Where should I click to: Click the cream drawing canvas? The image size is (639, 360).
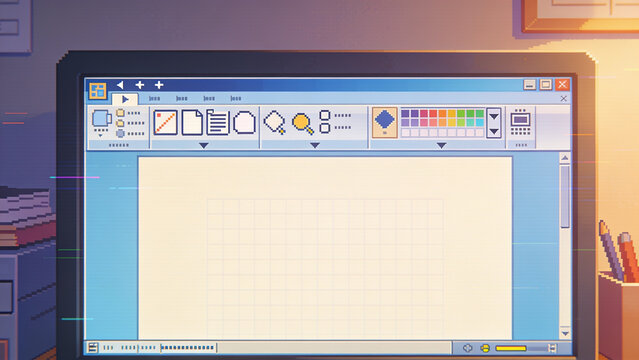tap(325, 248)
